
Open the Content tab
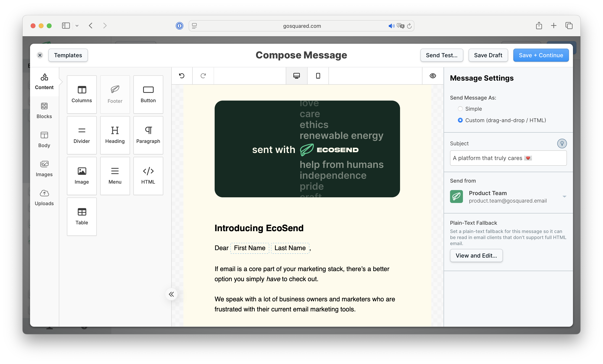(44, 82)
